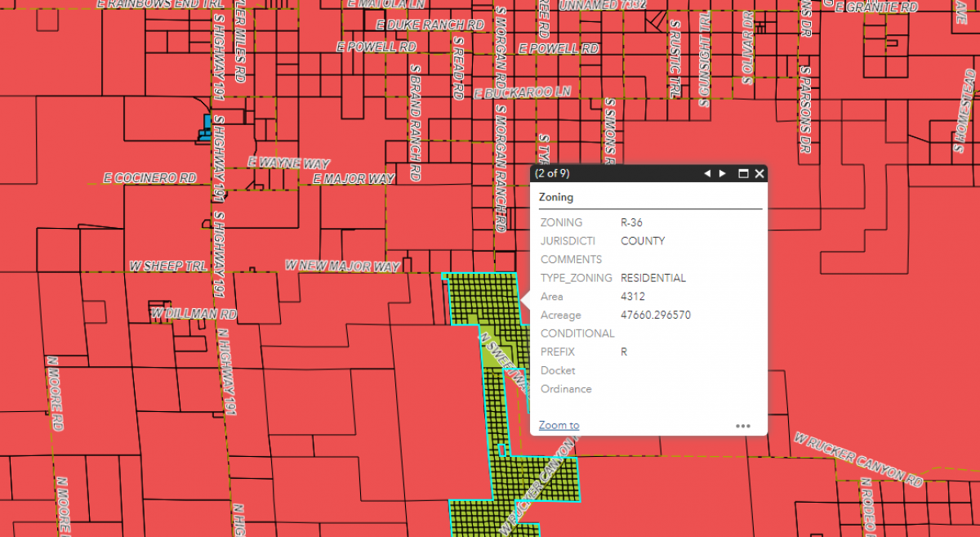Maximize the Zoning popup window

(743, 173)
